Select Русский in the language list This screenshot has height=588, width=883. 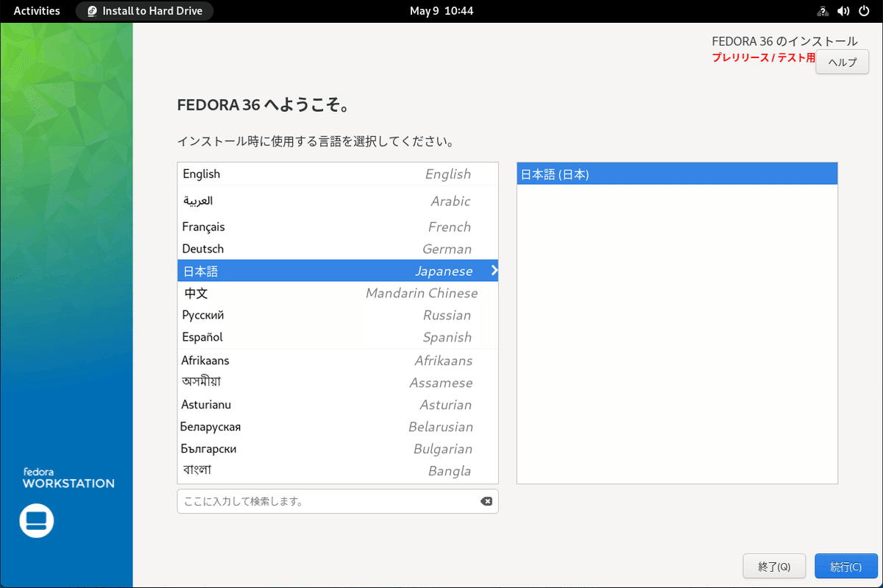(338, 315)
